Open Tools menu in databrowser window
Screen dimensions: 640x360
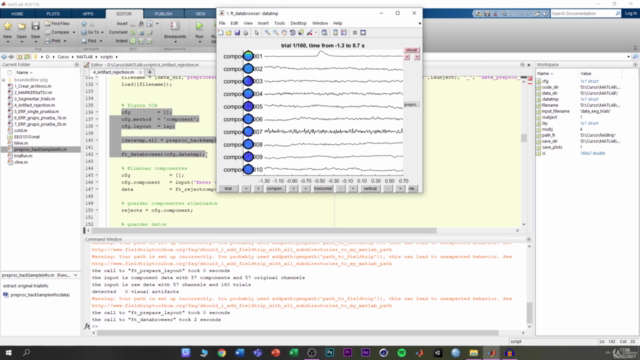coord(279,23)
